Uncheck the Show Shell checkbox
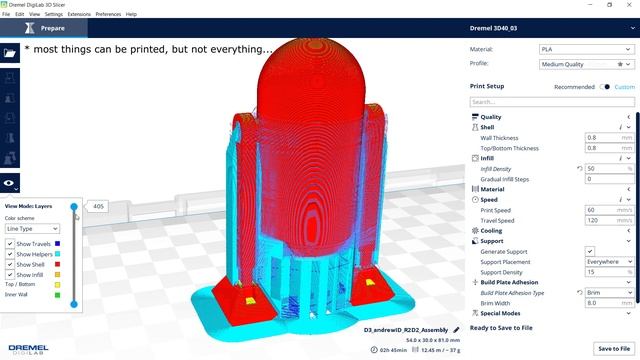Image resolution: width=640 pixels, height=360 pixels. click(x=10, y=264)
